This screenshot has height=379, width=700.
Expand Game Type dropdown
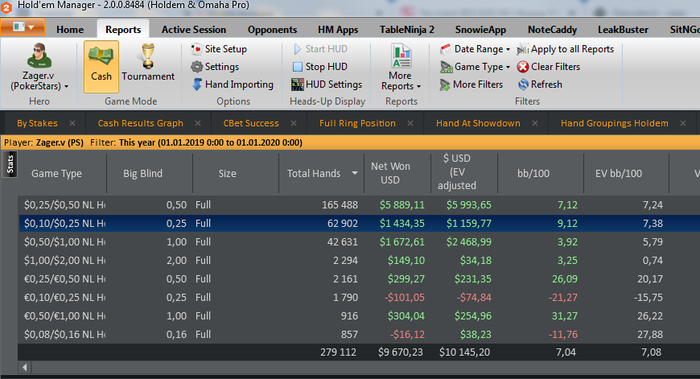pyautogui.click(x=475, y=67)
